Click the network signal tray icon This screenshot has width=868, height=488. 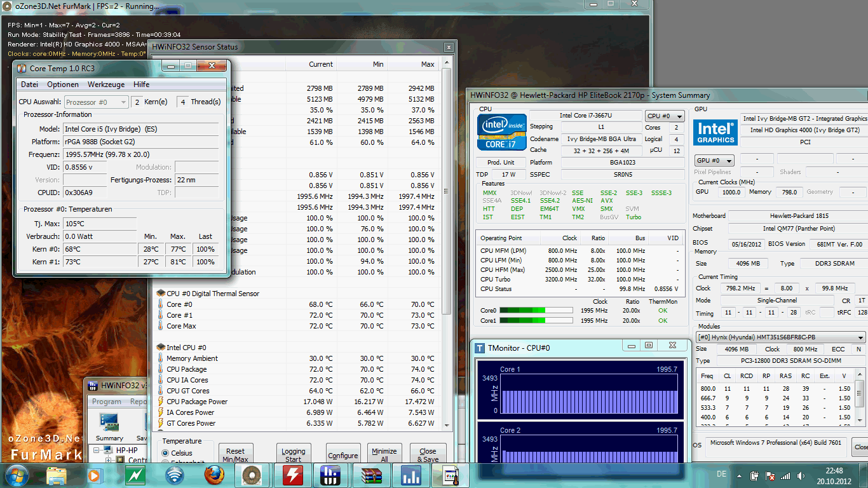pos(785,475)
